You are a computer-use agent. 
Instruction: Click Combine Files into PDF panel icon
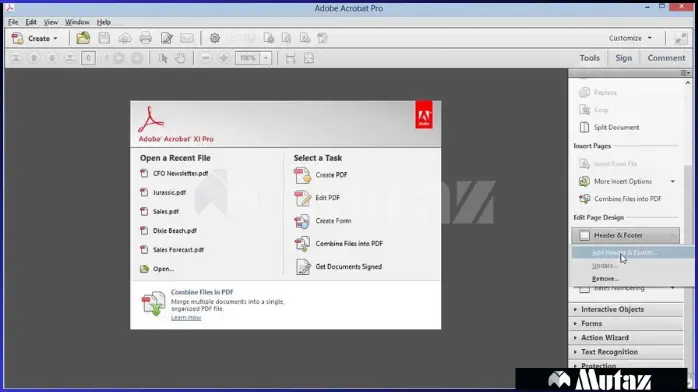coord(584,199)
